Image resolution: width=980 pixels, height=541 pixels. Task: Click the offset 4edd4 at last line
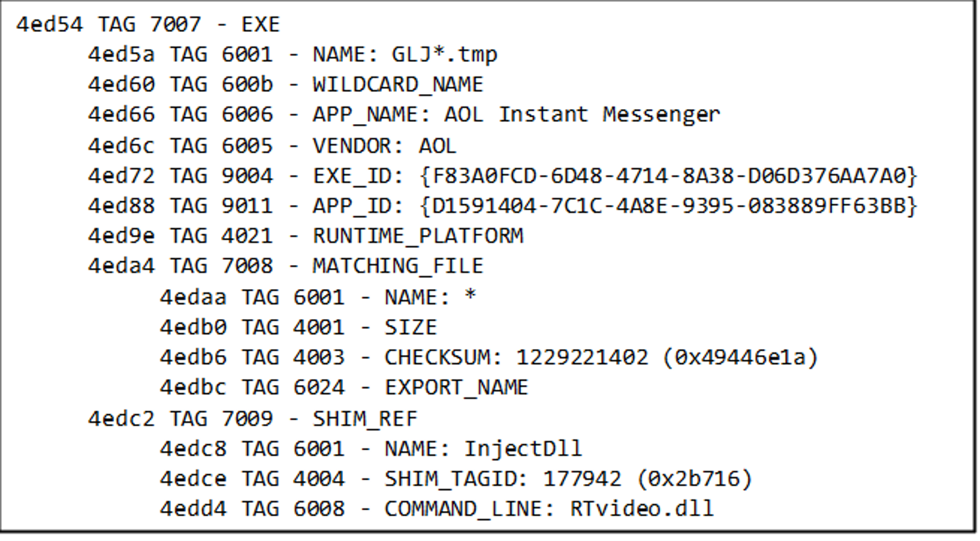[x=193, y=509]
